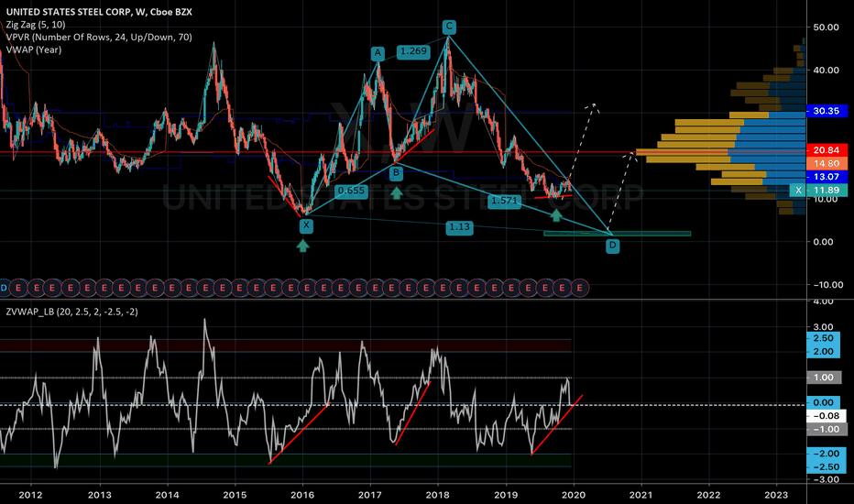Click the 1.13 ratio label

click(x=459, y=226)
